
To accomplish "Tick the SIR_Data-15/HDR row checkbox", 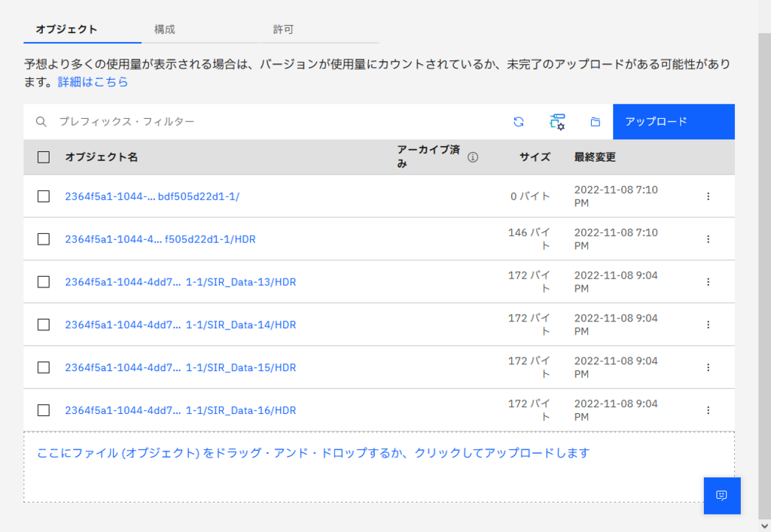I will click(44, 367).
